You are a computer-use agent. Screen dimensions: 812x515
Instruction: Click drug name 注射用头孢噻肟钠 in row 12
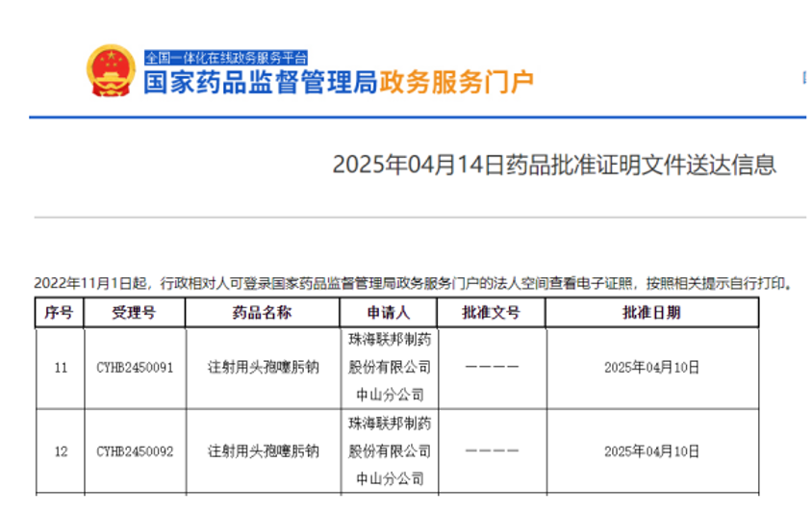(263, 451)
